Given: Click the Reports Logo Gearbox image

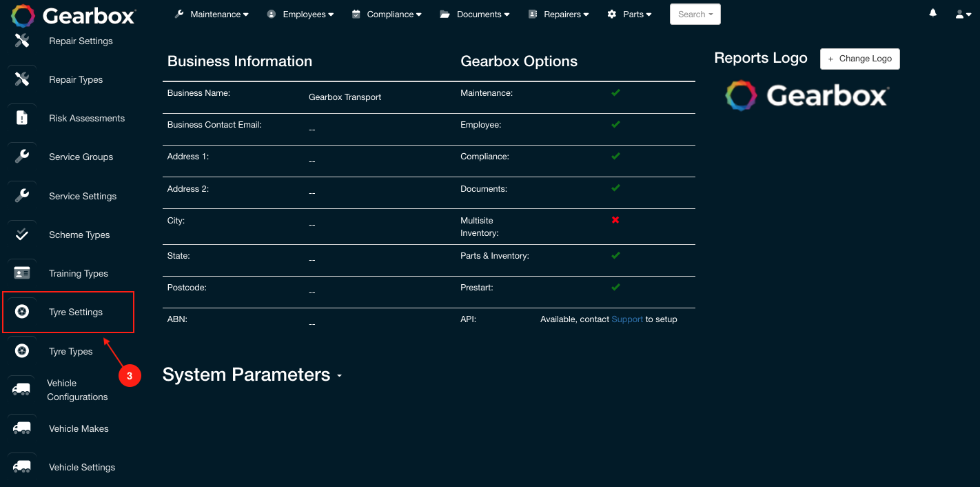Looking at the screenshot, I should point(807,96).
